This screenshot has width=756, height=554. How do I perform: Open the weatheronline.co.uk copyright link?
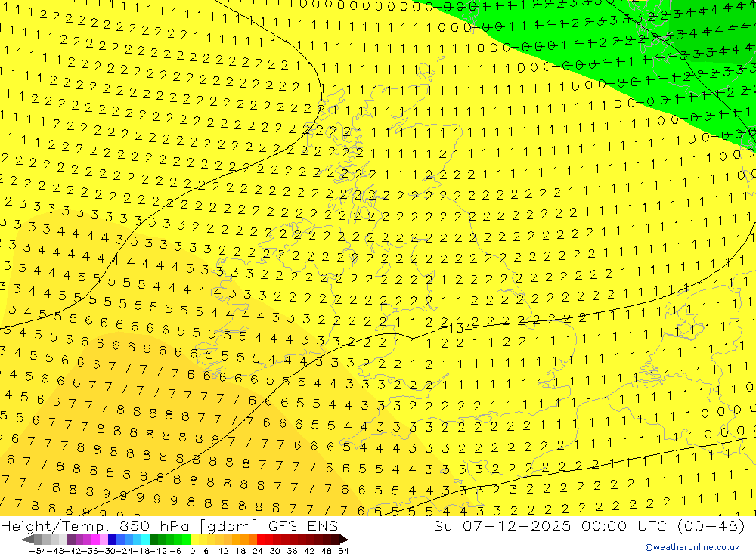pyautogui.click(x=692, y=547)
